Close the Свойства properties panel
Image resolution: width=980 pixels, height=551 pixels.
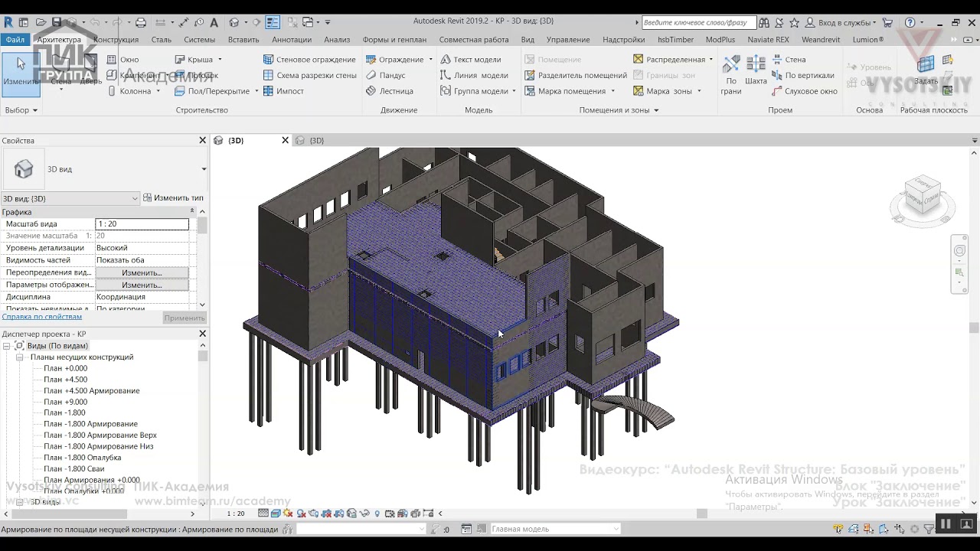tap(203, 141)
